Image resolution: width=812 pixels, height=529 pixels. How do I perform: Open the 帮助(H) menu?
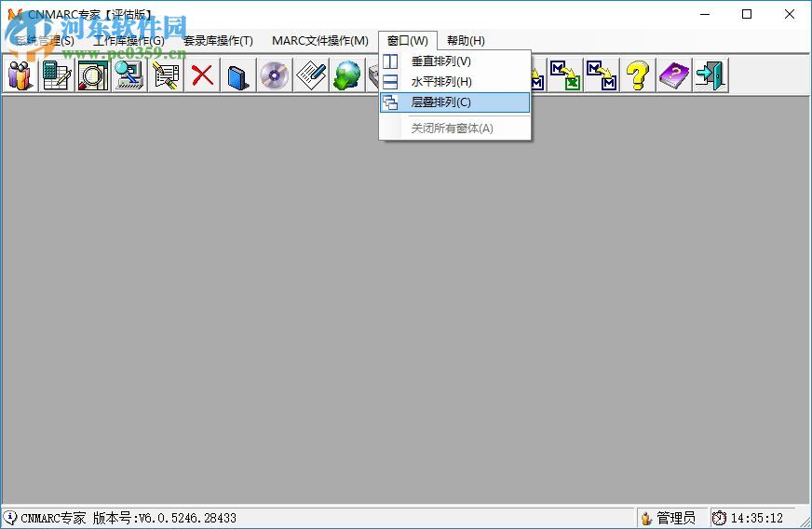coord(466,40)
